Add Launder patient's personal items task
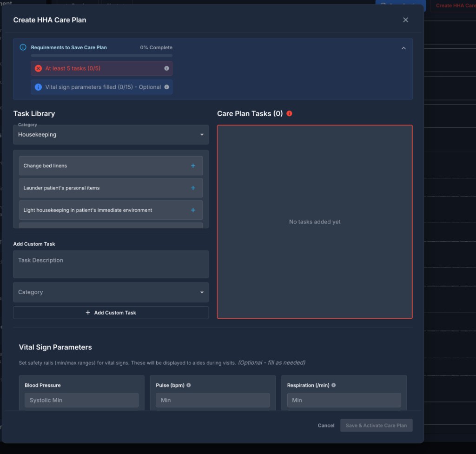Screen dimensions: 476x454 click(193, 188)
